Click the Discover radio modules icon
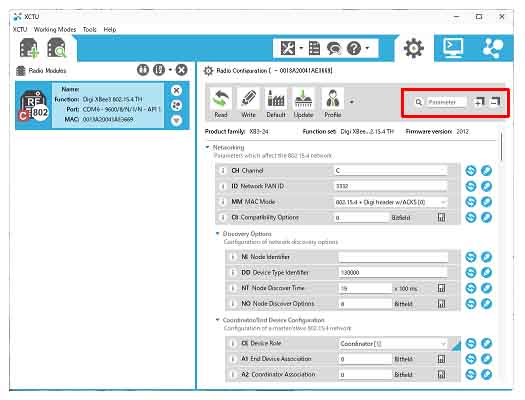This screenshot has height=400, width=525. point(57,48)
